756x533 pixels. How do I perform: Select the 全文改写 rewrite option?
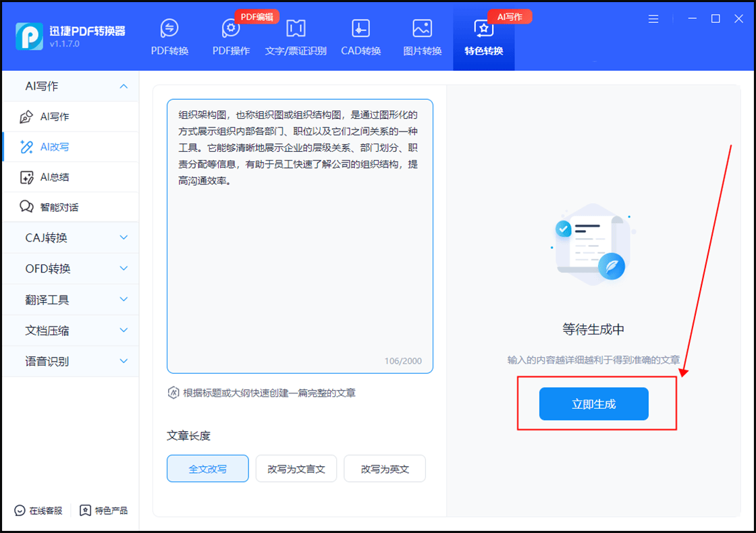(207, 468)
